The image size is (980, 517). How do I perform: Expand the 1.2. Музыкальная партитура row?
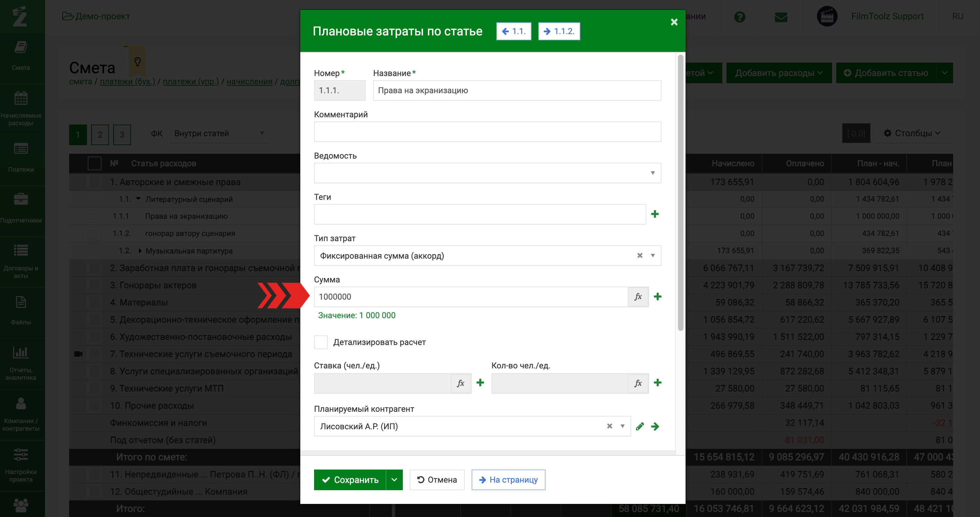click(140, 251)
